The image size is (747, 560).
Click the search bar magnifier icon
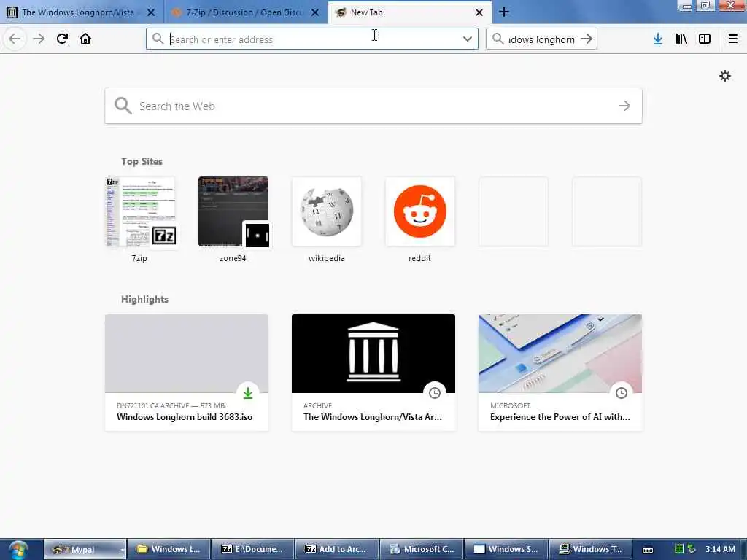[x=498, y=39]
